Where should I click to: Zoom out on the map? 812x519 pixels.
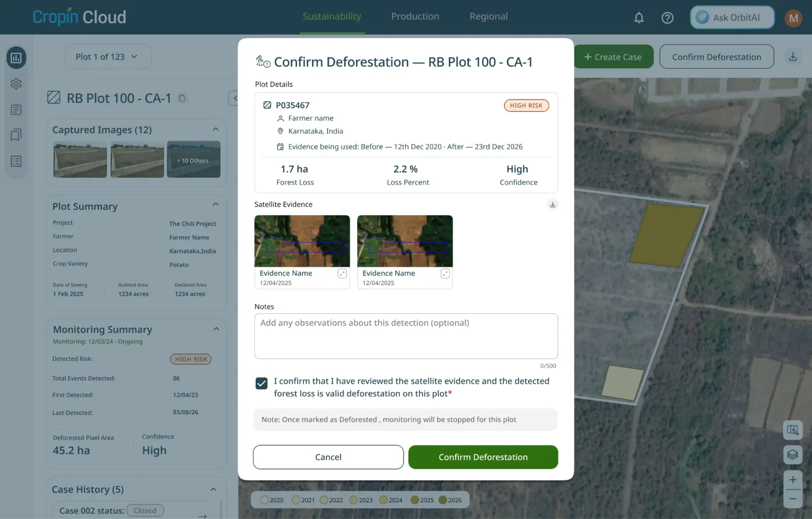[793, 499]
